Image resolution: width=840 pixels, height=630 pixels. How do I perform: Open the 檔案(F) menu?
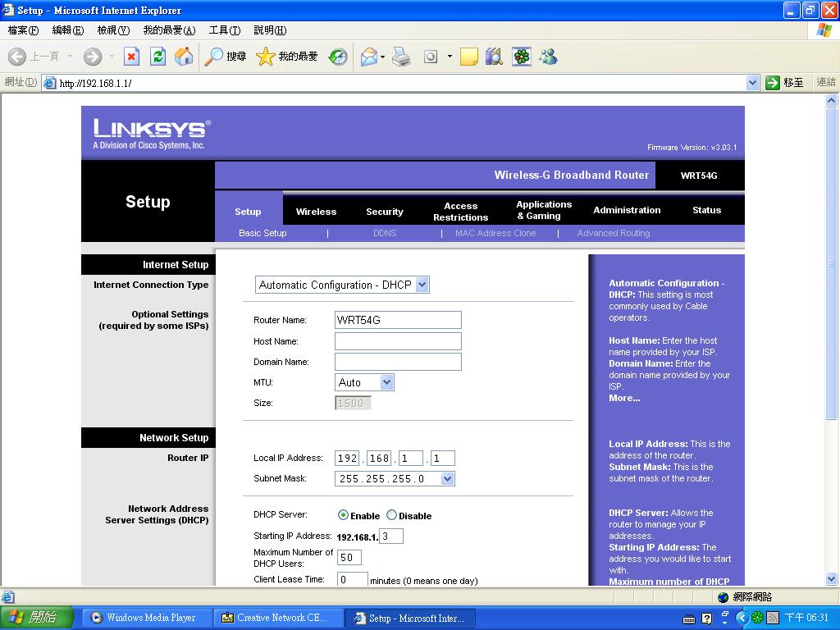click(x=23, y=30)
